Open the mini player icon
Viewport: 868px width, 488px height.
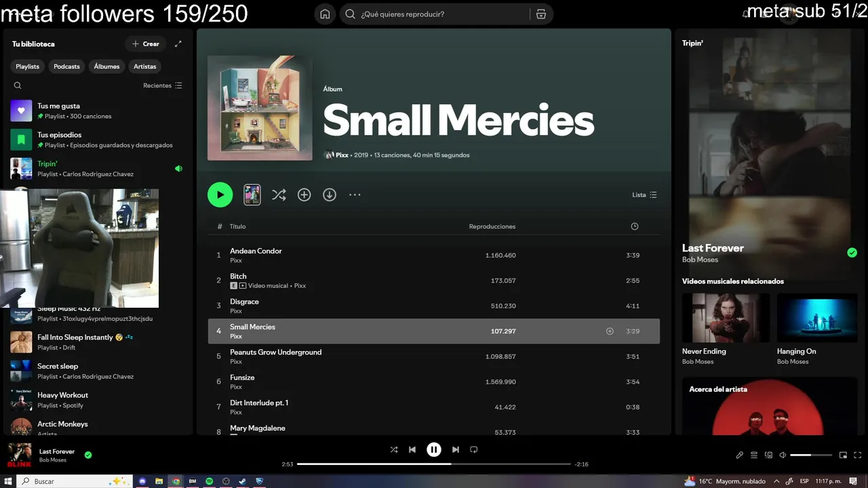843,455
